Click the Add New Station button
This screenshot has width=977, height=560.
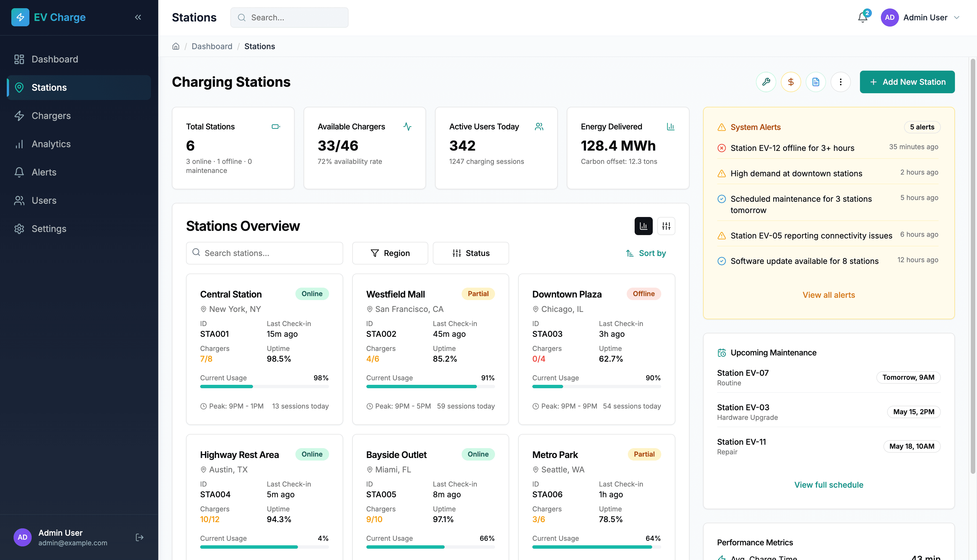(x=907, y=82)
